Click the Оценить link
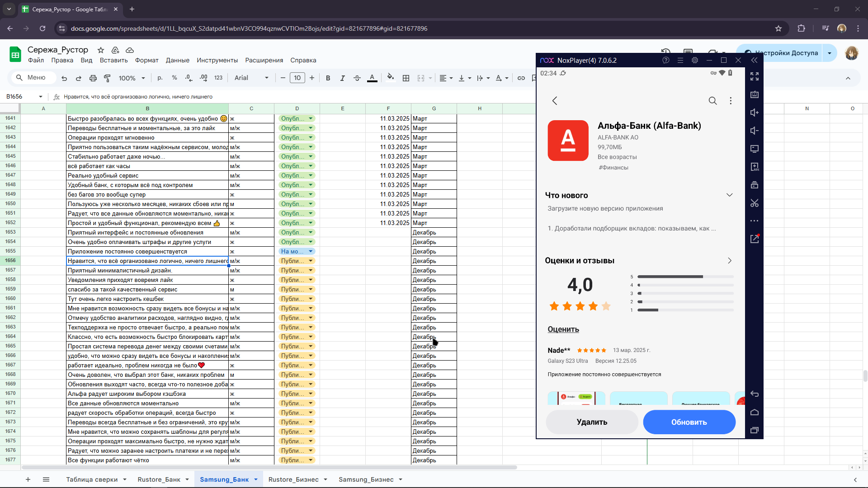The image size is (868, 488). click(x=563, y=329)
